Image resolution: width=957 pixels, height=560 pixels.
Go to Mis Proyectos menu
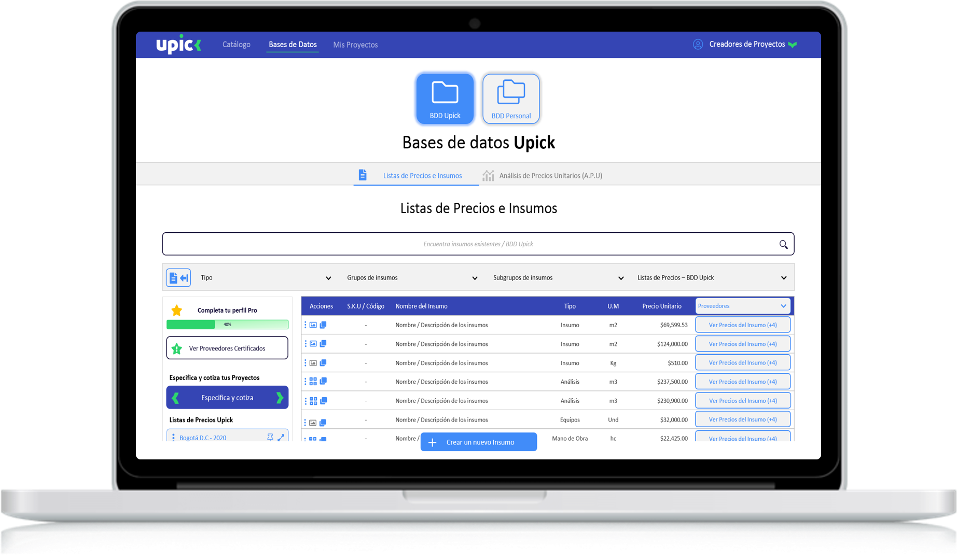click(355, 45)
